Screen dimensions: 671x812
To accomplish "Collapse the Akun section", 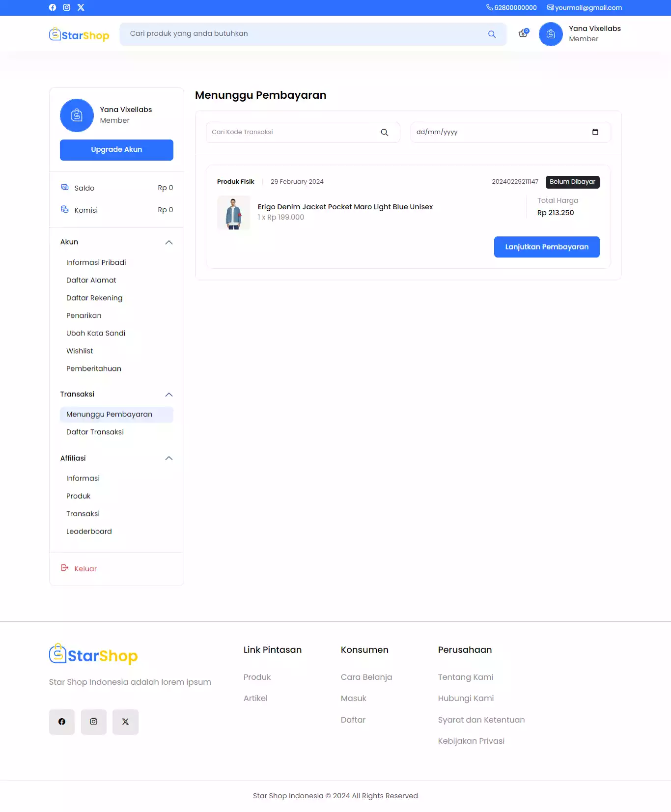I will coord(169,242).
